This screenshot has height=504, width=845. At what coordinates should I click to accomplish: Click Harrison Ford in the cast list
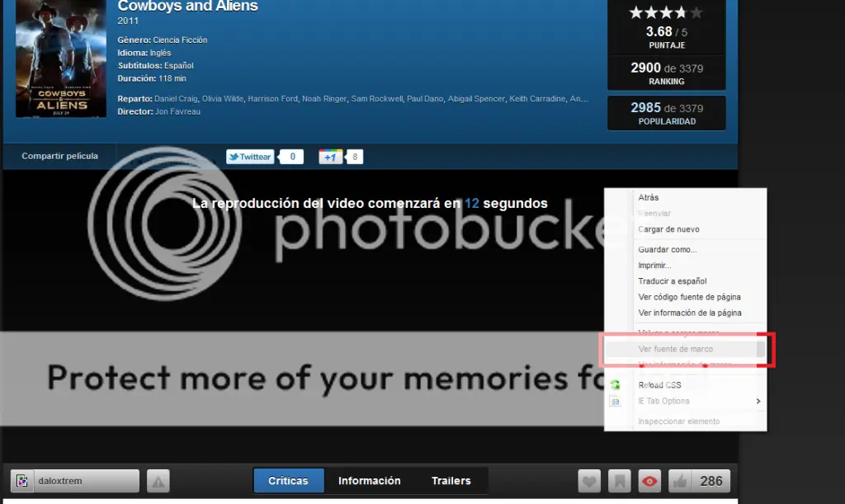tap(272, 98)
